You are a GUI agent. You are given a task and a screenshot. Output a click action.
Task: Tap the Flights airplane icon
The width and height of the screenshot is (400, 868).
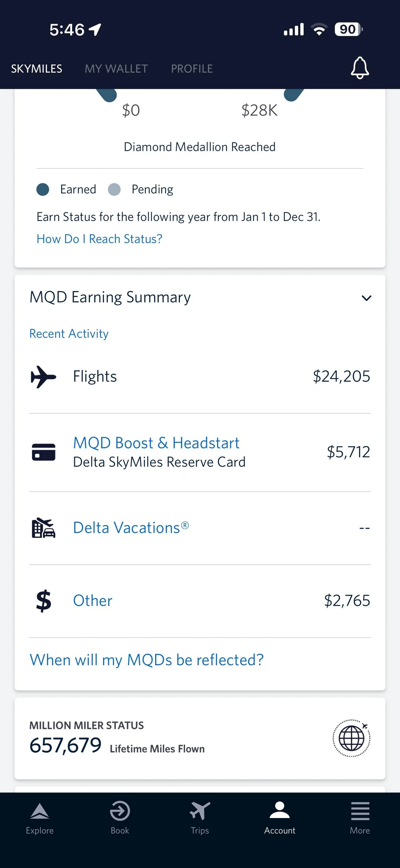tap(43, 377)
